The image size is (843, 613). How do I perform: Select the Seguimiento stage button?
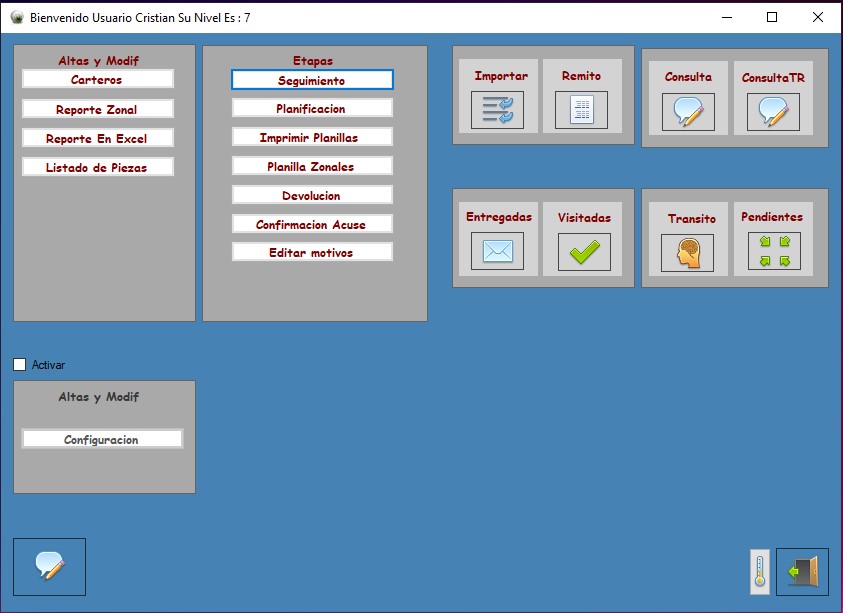(x=312, y=80)
